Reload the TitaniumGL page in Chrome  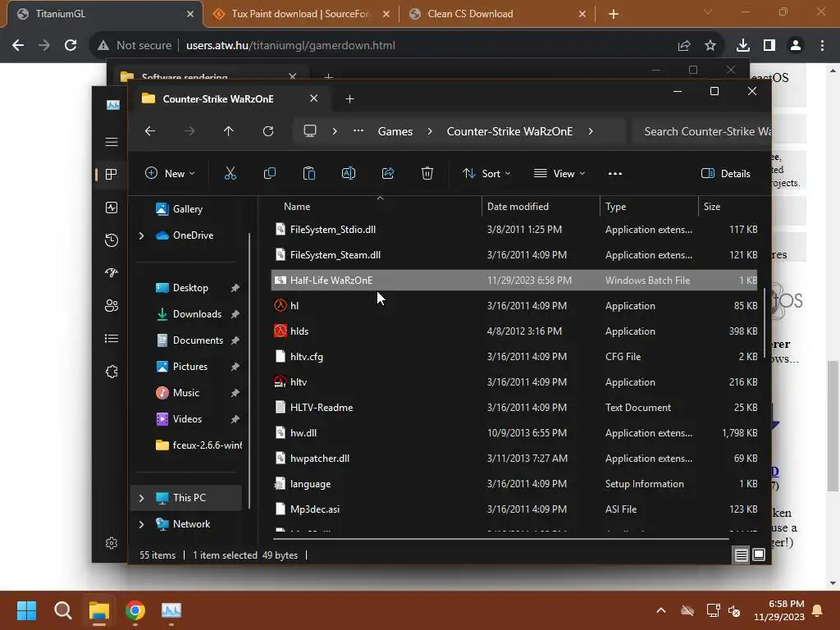tap(71, 46)
